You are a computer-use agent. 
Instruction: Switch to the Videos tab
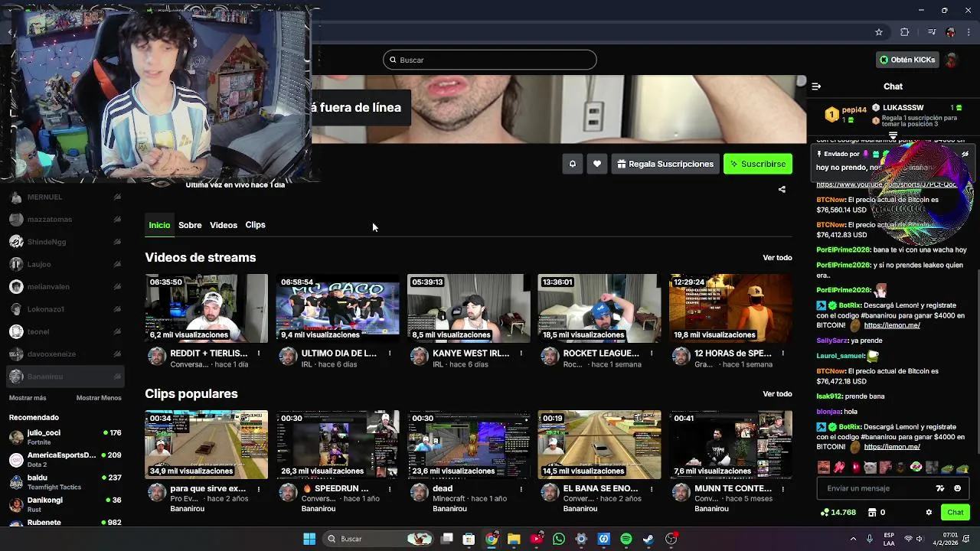pyautogui.click(x=224, y=225)
